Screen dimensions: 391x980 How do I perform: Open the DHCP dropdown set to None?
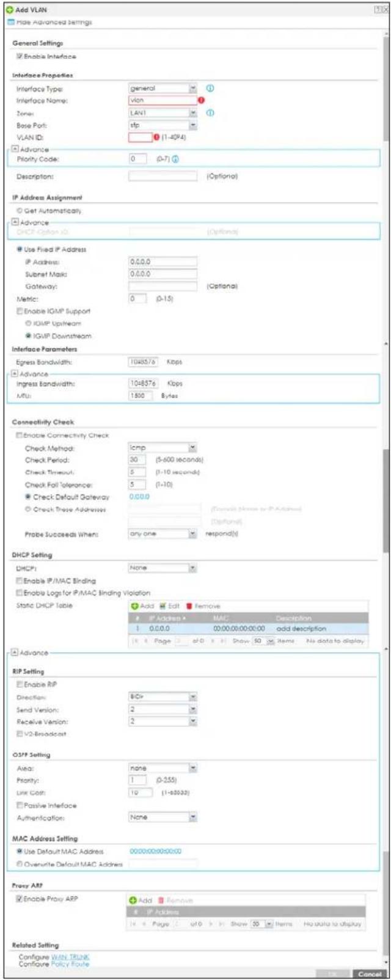(163, 568)
